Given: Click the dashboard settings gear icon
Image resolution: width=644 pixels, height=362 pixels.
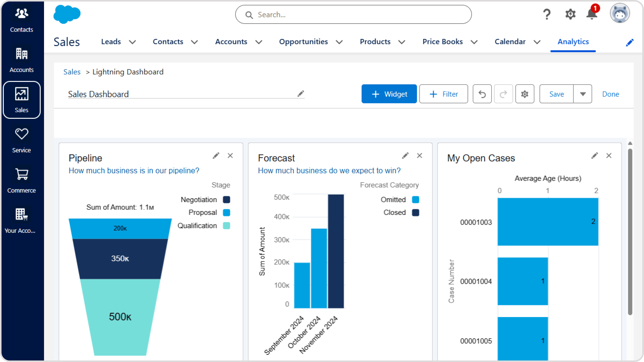Looking at the screenshot, I should pyautogui.click(x=525, y=94).
